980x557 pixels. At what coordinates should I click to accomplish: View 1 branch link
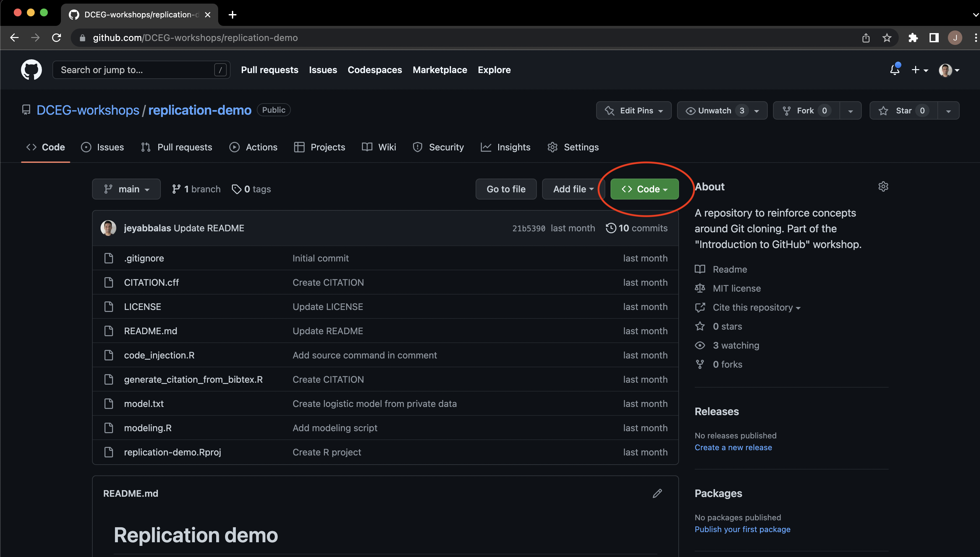(x=196, y=189)
